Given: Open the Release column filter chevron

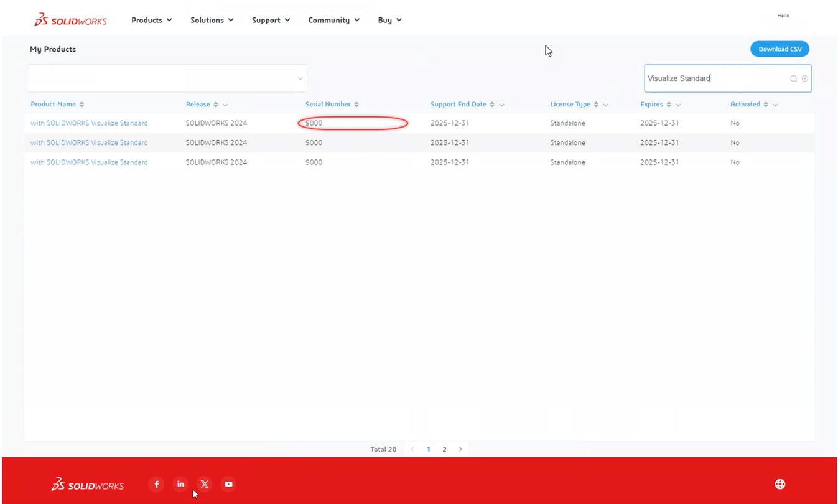Looking at the screenshot, I should click(225, 105).
